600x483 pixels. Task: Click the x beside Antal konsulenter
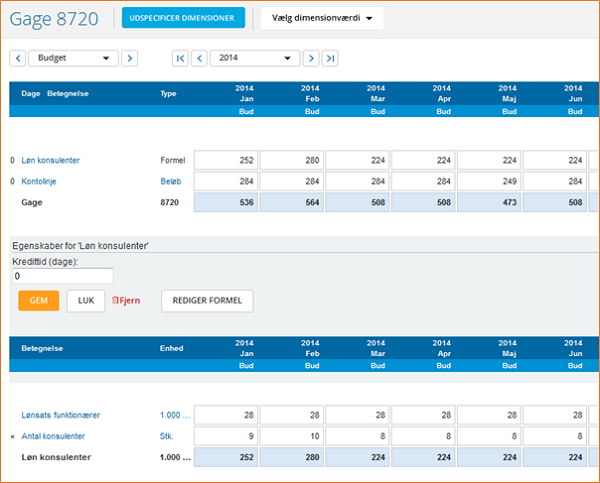pos(12,437)
